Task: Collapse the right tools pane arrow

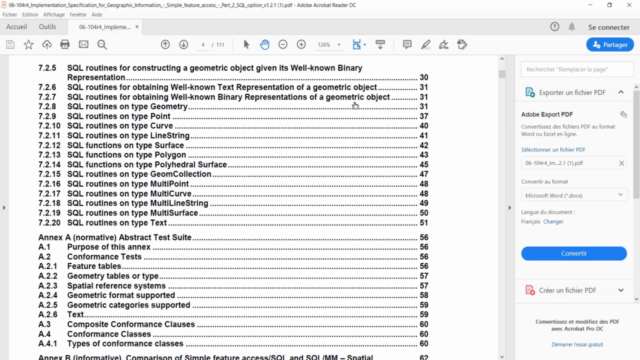Action: [509, 208]
